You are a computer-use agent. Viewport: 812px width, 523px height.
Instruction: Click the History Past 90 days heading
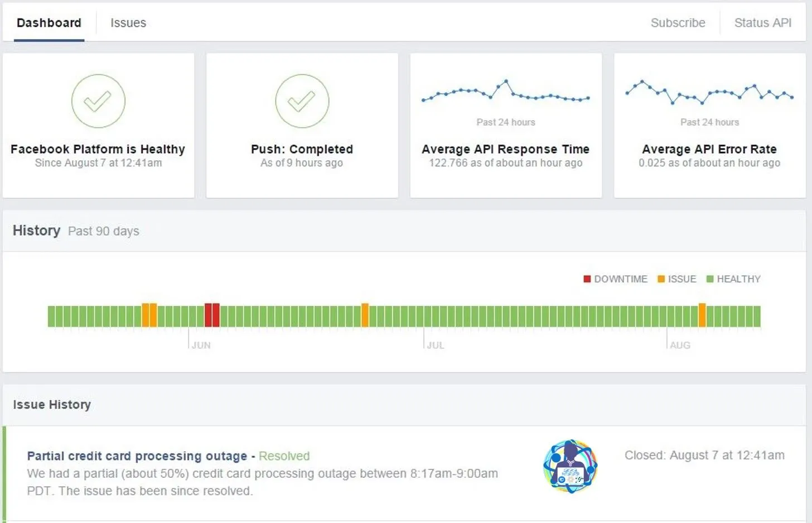tap(36, 231)
